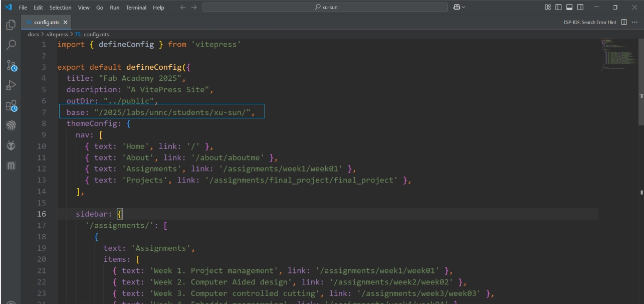
Task: Click the outDir "../public" value
Action: (131, 101)
